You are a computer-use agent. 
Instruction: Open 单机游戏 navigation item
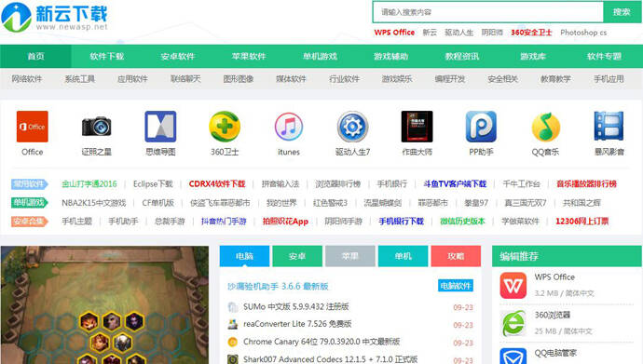[320, 56]
